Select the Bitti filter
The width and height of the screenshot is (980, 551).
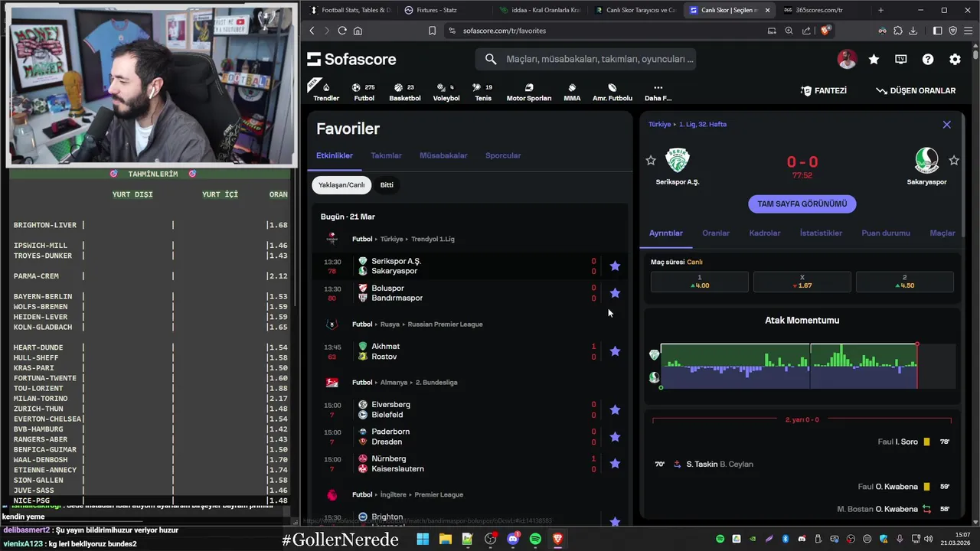pos(387,184)
